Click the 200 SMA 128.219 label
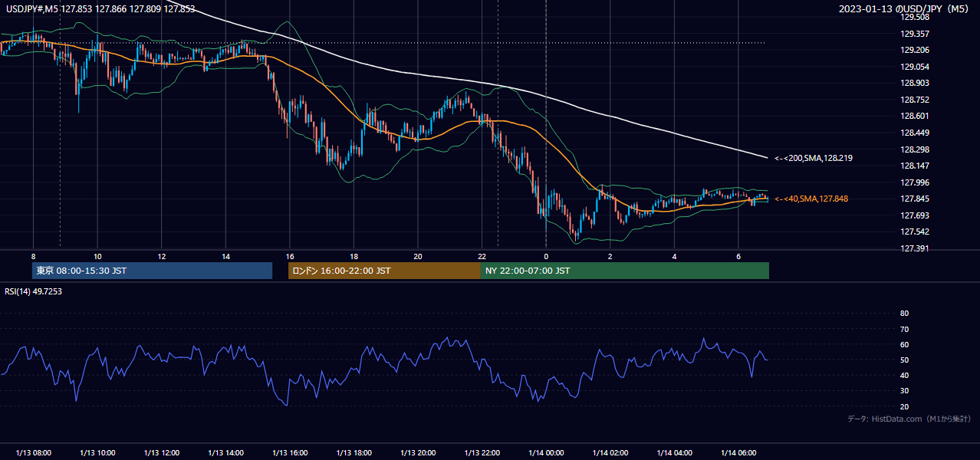Viewport: 980px width, 460px height. point(814,158)
